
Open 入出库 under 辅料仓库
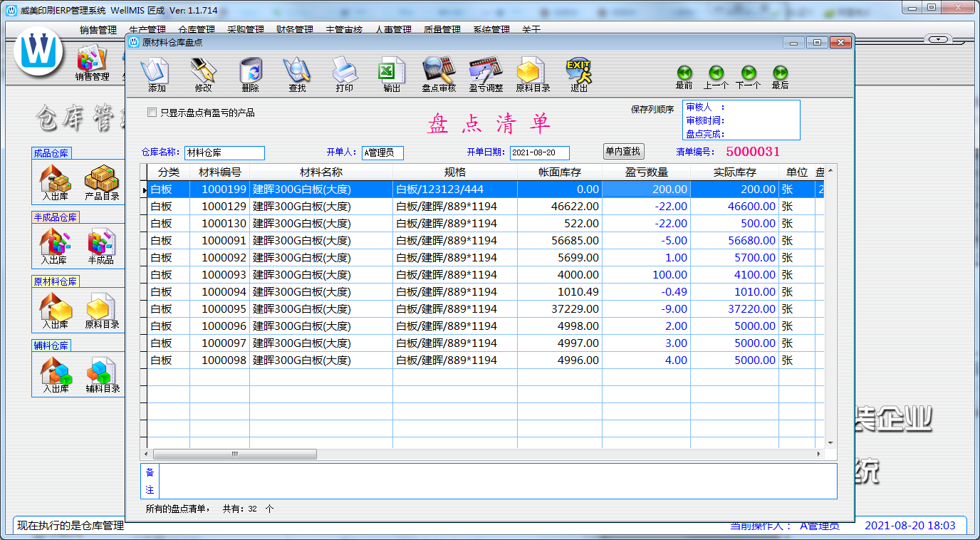(x=55, y=375)
